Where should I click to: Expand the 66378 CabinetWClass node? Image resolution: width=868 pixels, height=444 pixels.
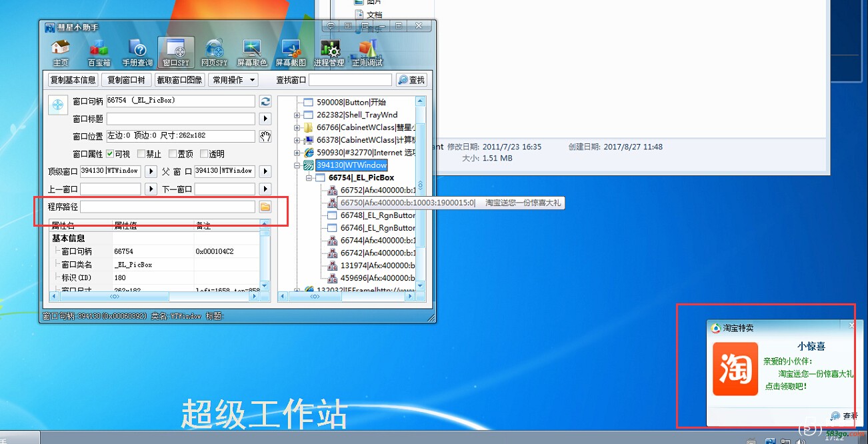(297, 140)
